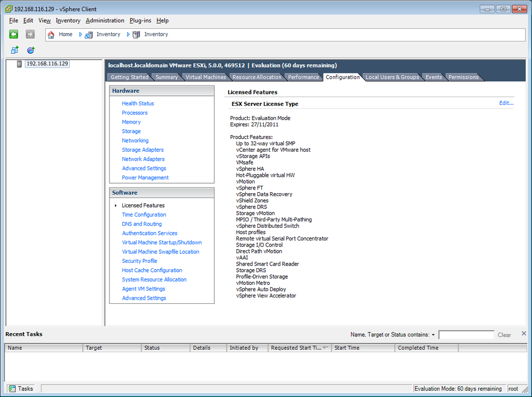Switch to the Permissions tab
Screen dimensions: 532x397
click(463, 77)
